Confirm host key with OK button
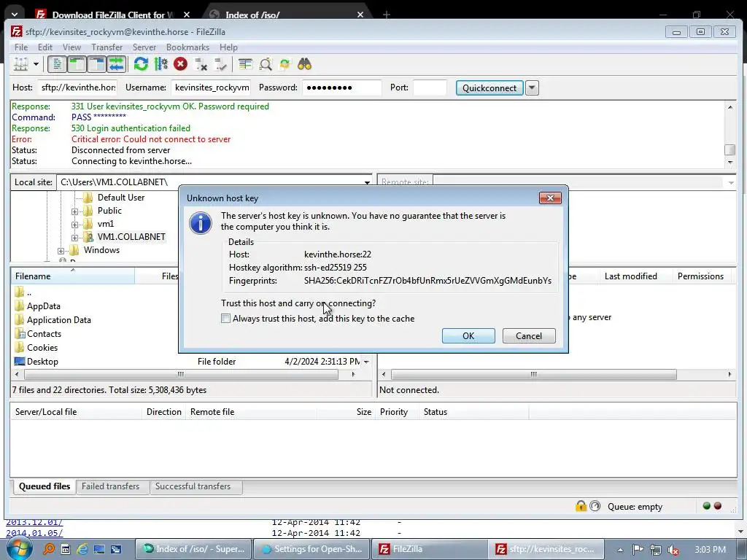 click(468, 335)
